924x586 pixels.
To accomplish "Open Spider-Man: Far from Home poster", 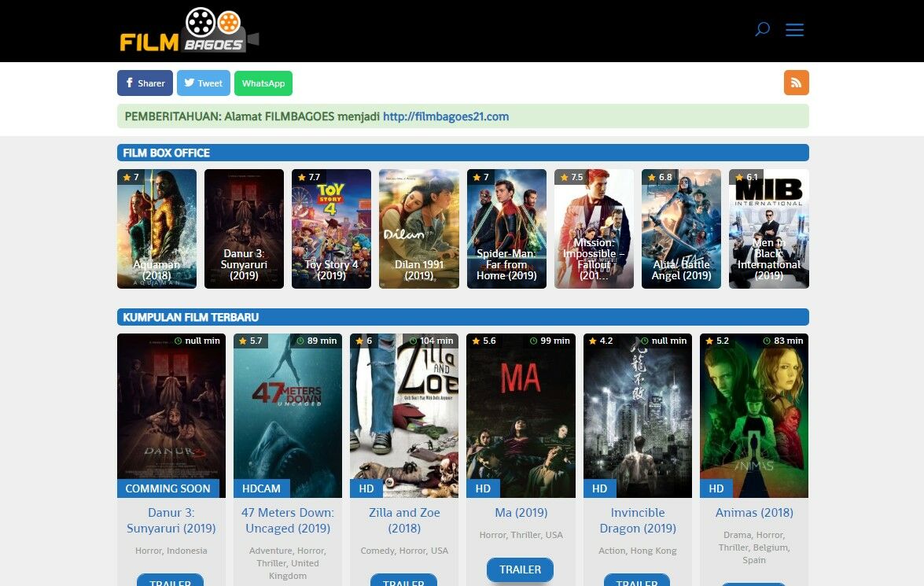I will click(506, 229).
